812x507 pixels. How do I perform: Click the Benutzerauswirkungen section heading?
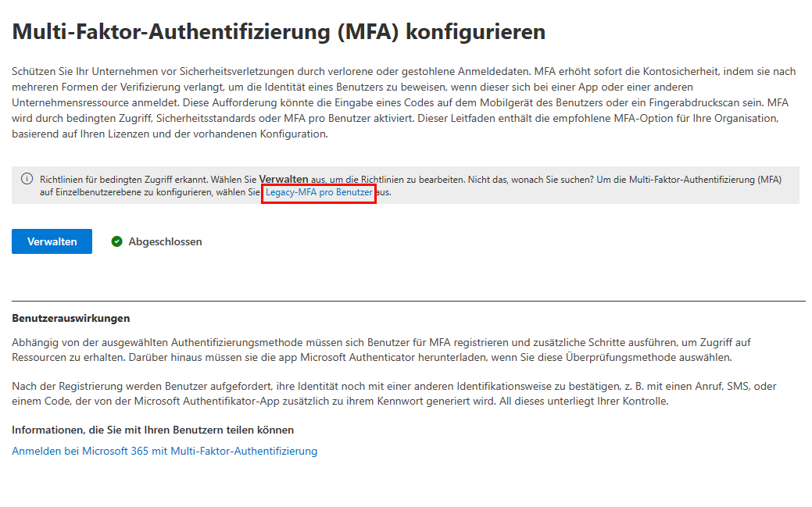(71, 318)
